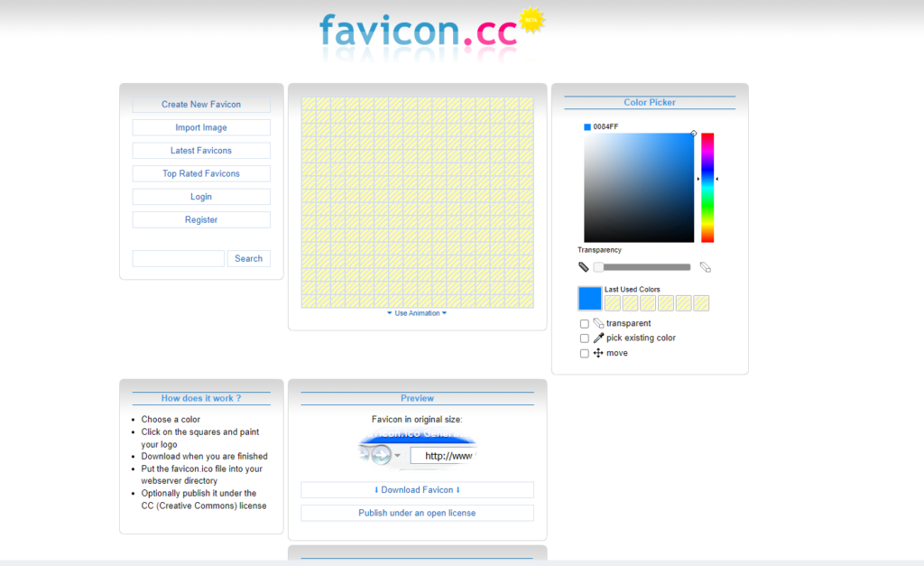Viewport: 924px width, 566px height.
Task: Select the blue swatch under Last Used Colors
Action: [x=590, y=299]
